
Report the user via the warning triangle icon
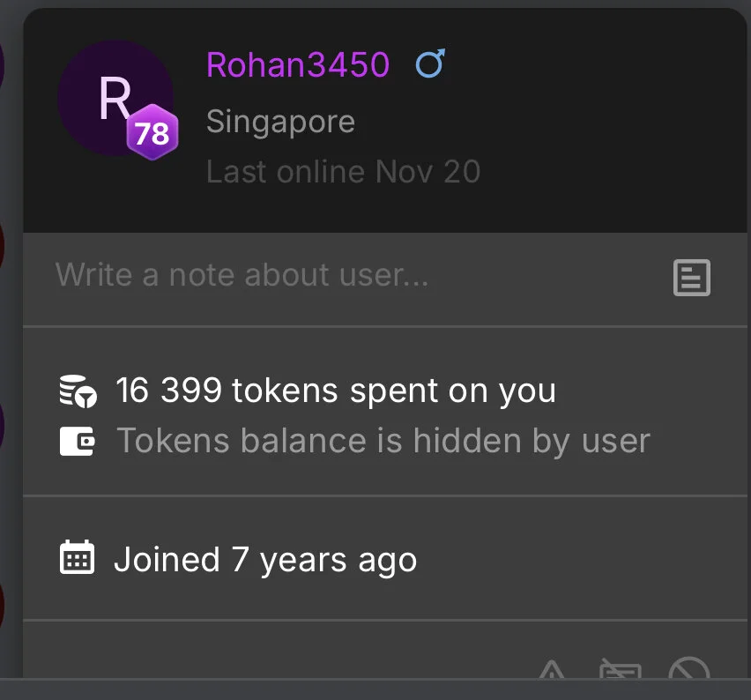click(552, 672)
